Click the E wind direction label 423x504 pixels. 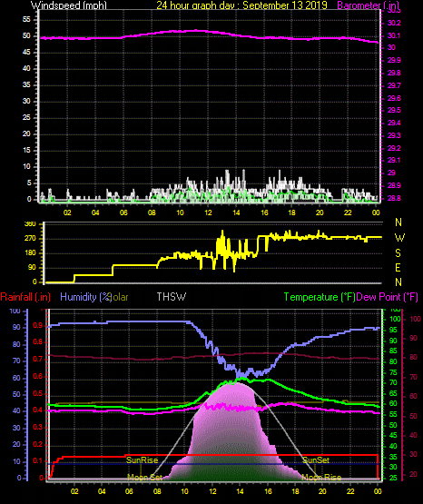pos(398,267)
